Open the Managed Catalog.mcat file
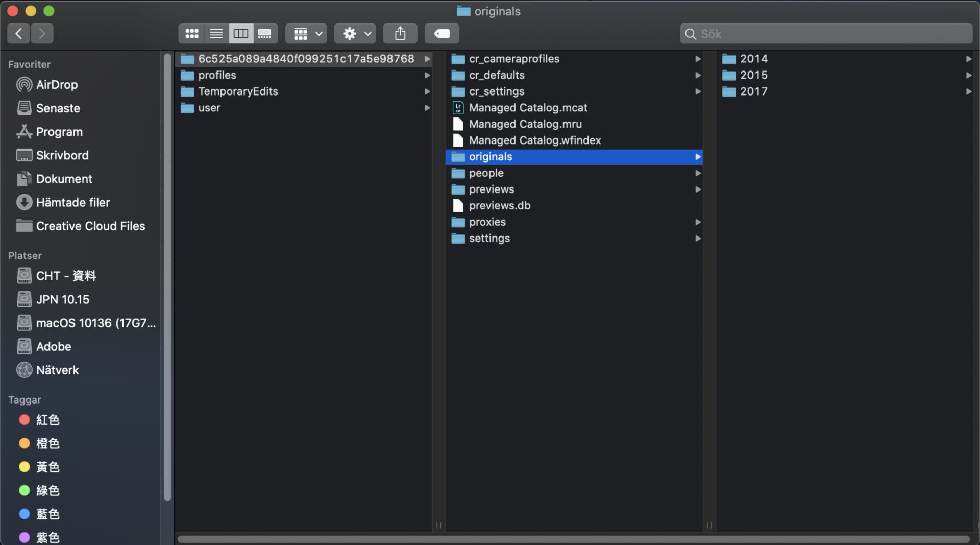This screenshot has height=545, width=980. tap(528, 108)
